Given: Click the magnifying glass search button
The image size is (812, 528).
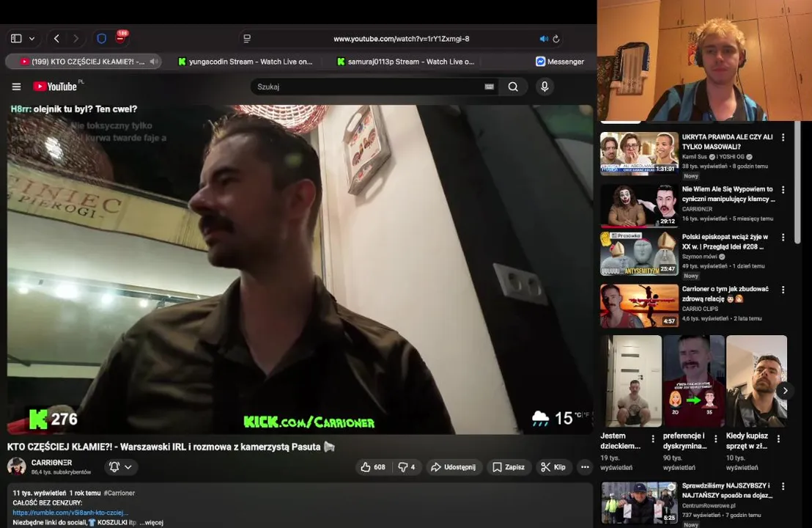Looking at the screenshot, I should tap(513, 87).
